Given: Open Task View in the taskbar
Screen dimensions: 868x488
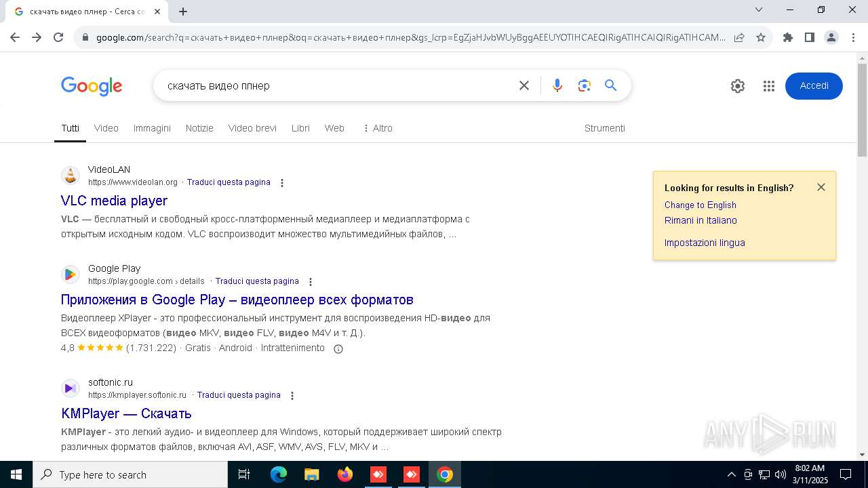Looking at the screenshot, I should (x=244, y=474).
